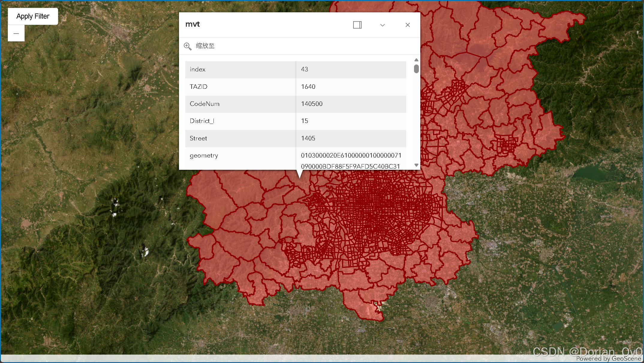Click the popup scrollbar down arrow
Screen dimensions: 644x363
tap(416, 165)
